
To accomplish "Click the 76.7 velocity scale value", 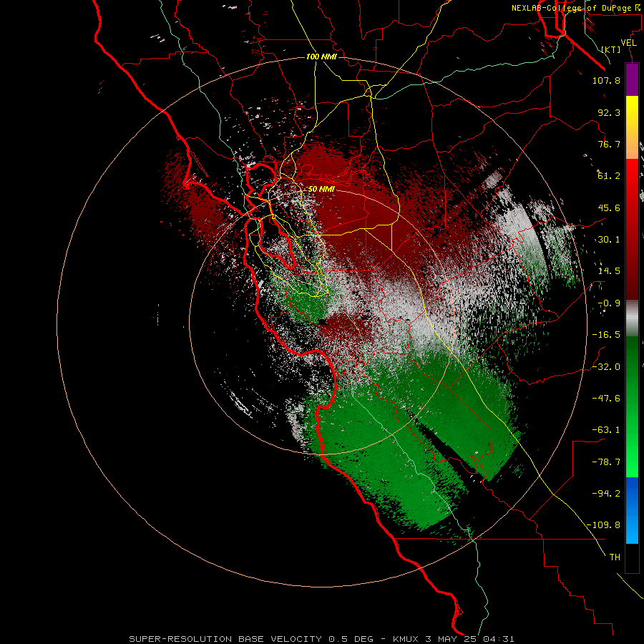I will coord(609,144).
